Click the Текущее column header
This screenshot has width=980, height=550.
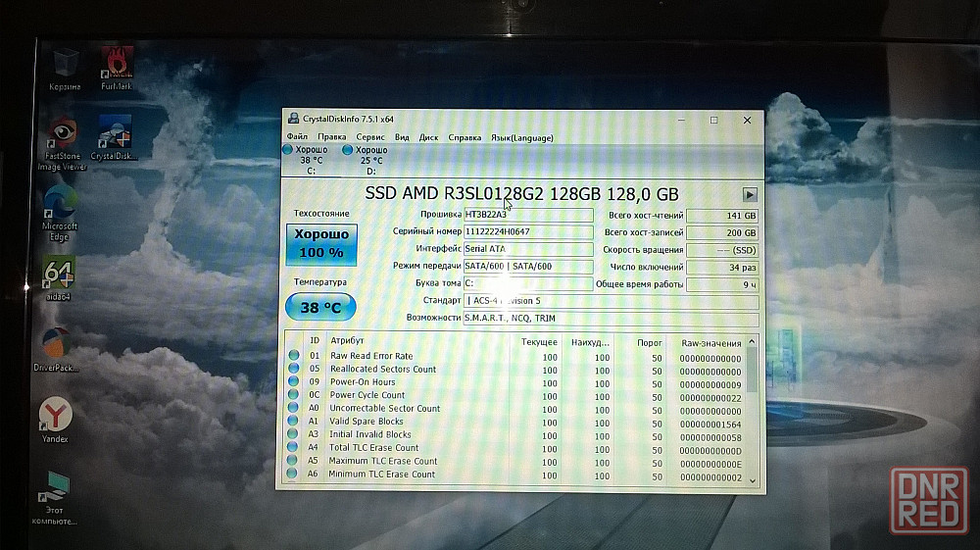[x=539, y=342]
